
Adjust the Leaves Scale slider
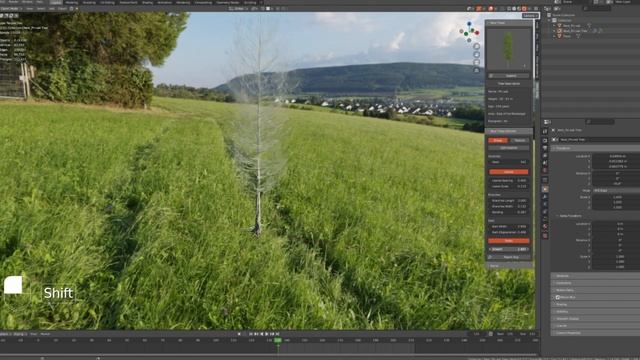[x=509, y=186]
